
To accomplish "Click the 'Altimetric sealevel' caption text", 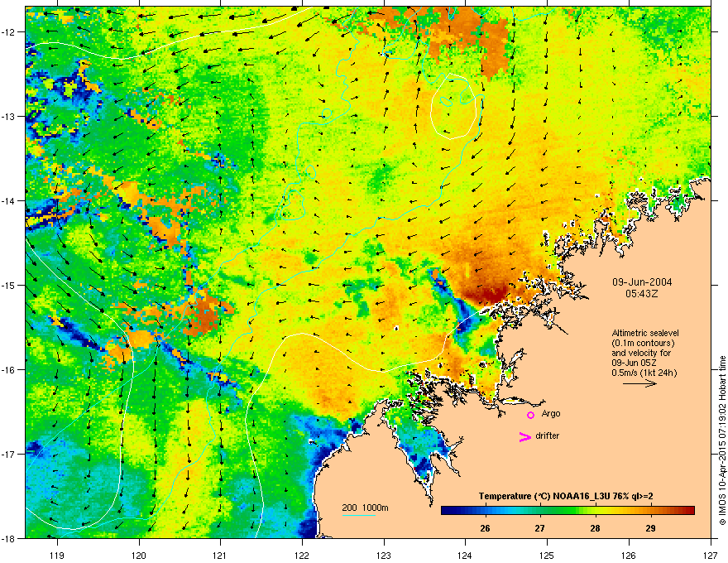I will tap(645, 333).
